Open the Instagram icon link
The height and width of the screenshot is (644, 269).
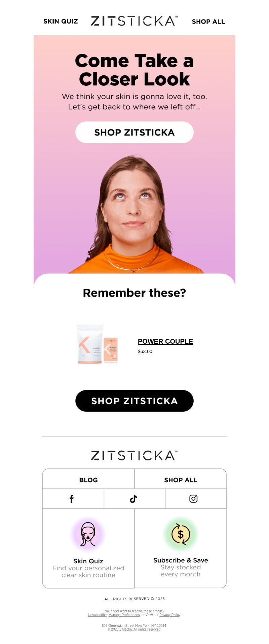193,499
